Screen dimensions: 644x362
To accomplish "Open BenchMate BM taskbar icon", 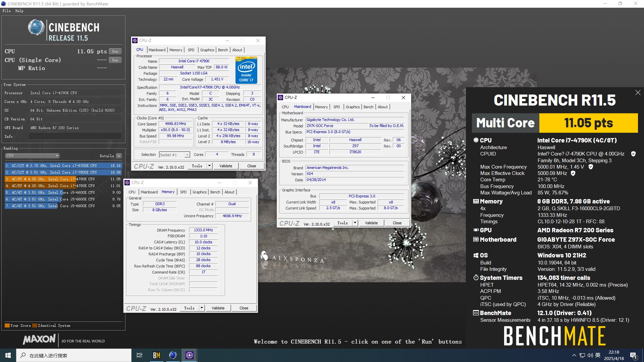I will [156, 355].
